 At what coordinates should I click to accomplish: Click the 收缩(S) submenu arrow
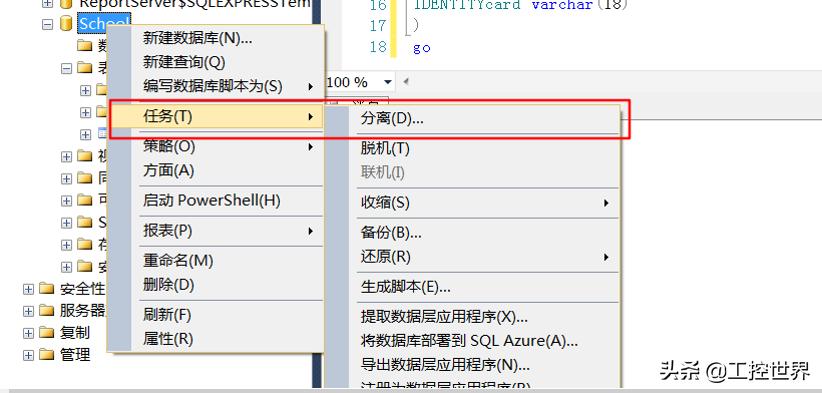pyautogui.click(x=607, y=203)
